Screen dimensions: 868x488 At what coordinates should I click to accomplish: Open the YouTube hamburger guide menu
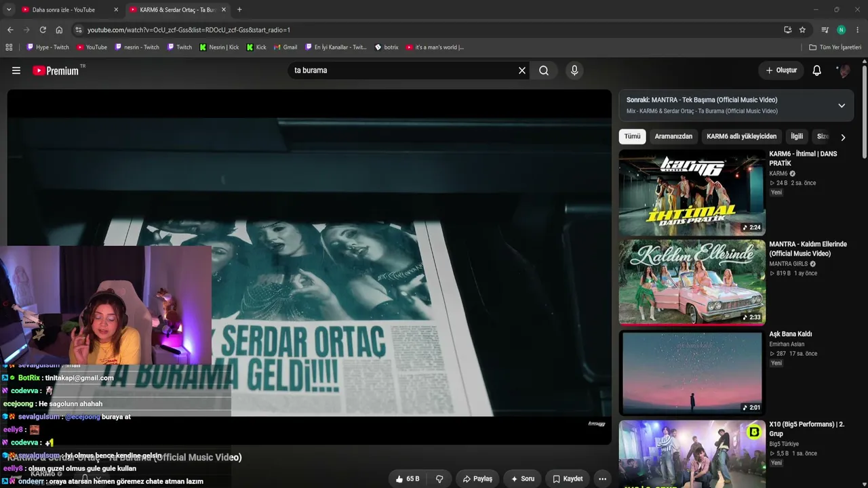pyautogui.click(x=16, y=70)
